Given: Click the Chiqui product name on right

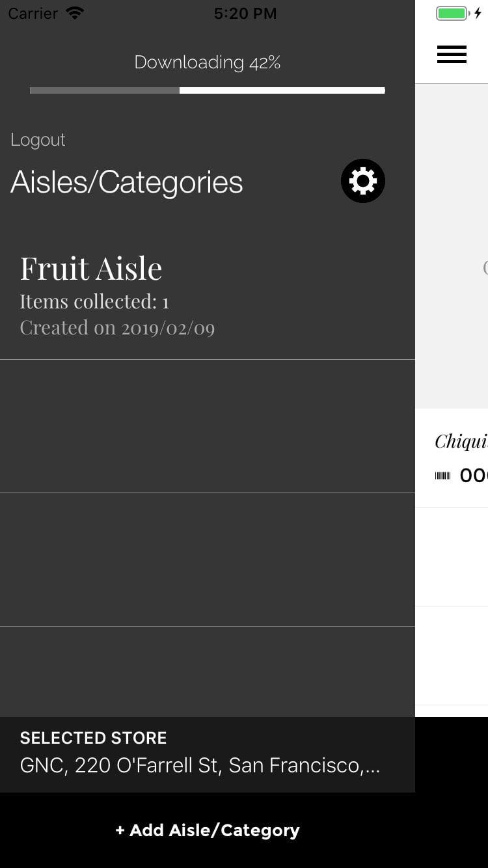Looking at the screenshot, I should (461, 442).
